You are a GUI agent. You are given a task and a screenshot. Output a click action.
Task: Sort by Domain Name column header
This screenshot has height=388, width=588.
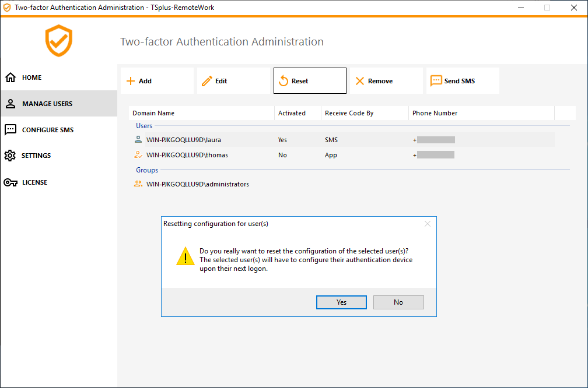pos(153,113)
